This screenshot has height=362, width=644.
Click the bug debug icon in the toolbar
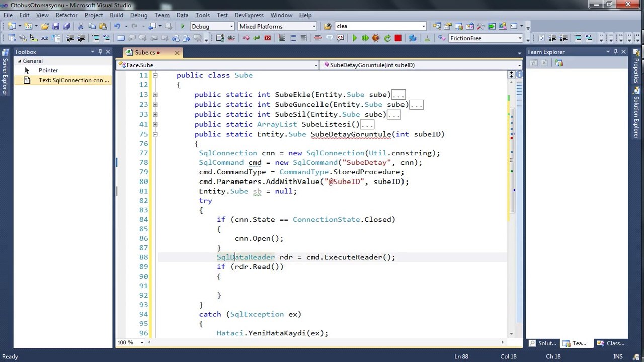[x=376, y=38]
